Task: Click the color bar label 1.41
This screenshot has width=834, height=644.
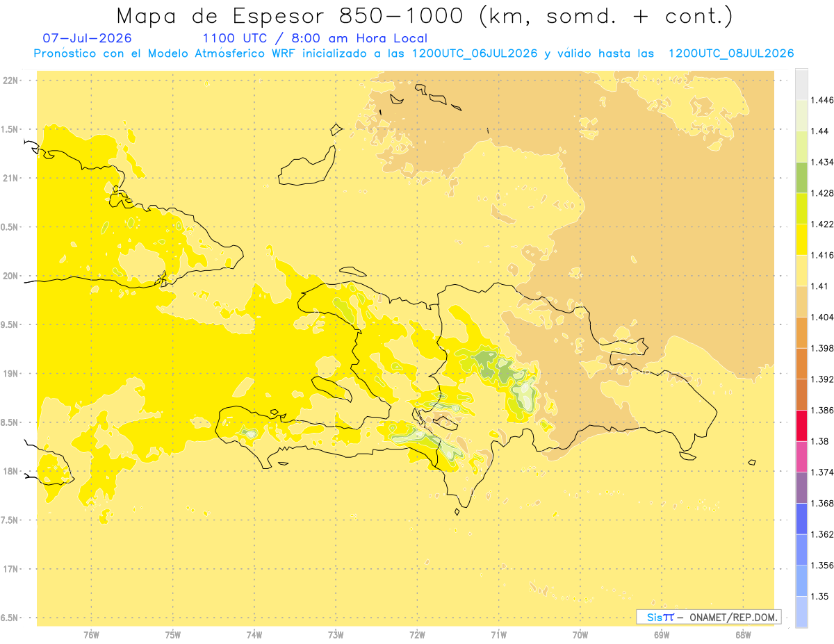Action: (820, 286)
